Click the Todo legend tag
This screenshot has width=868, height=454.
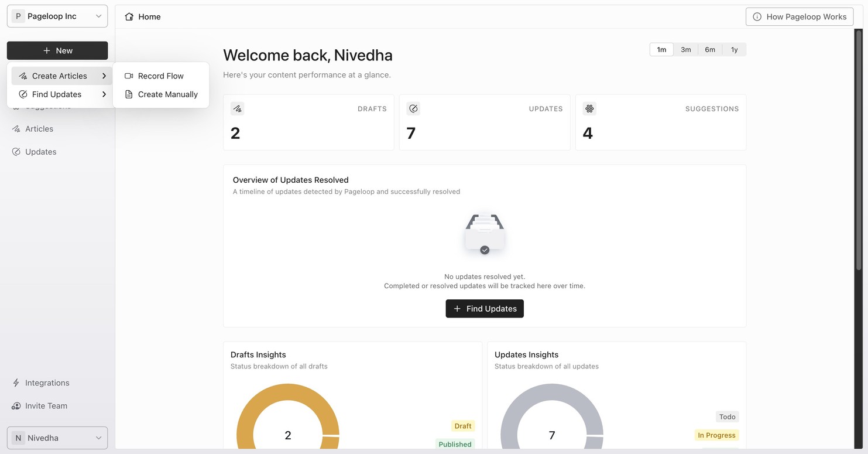(x=728, y=417)
